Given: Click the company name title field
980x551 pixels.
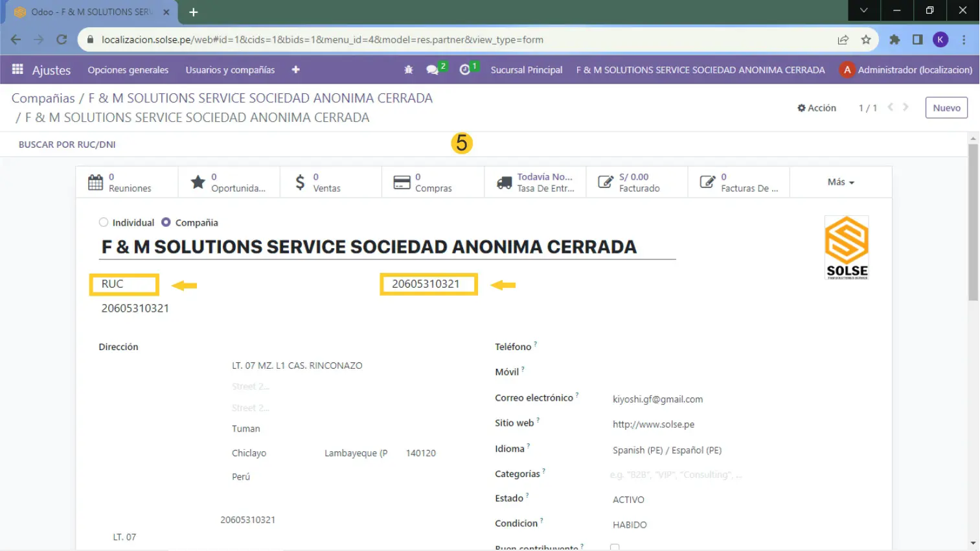Looking at the screenshot, I should coord(387,247).
